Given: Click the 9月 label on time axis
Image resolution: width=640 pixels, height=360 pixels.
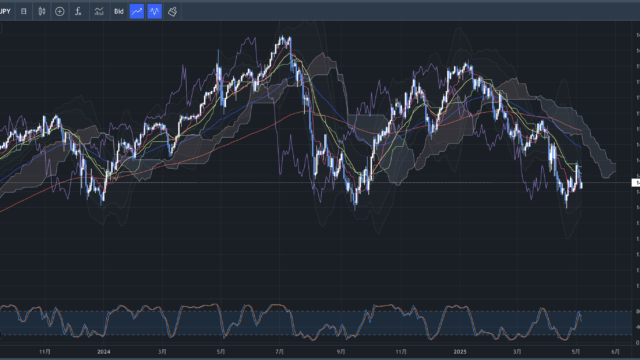Looking at the screenshot, I should (x=341, y=351).
